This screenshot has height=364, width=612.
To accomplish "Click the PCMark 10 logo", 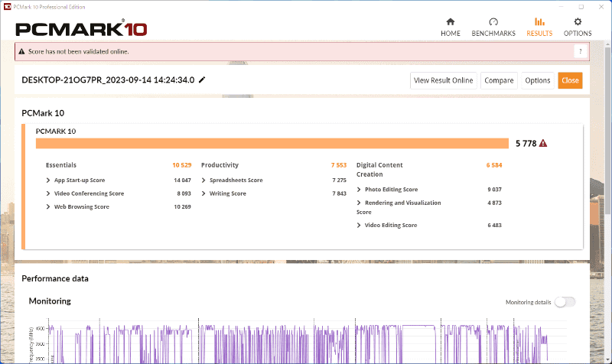I will [x=81, y=28].
